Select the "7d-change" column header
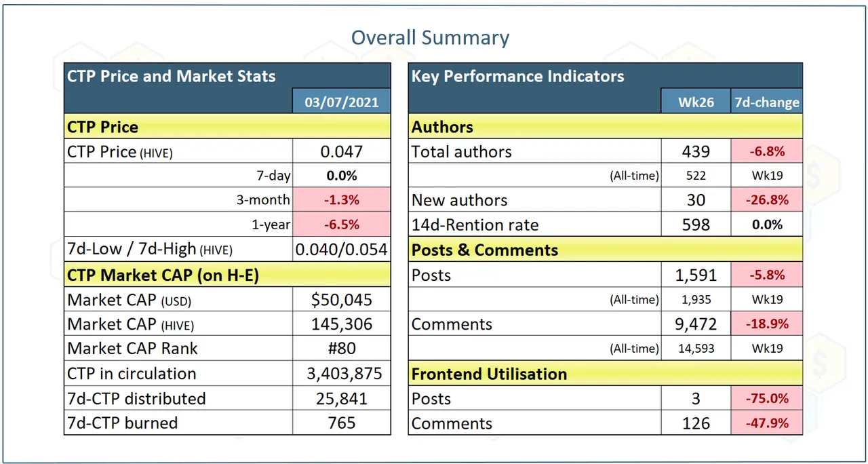The image size is (868, 464). [x=767, y=102]
